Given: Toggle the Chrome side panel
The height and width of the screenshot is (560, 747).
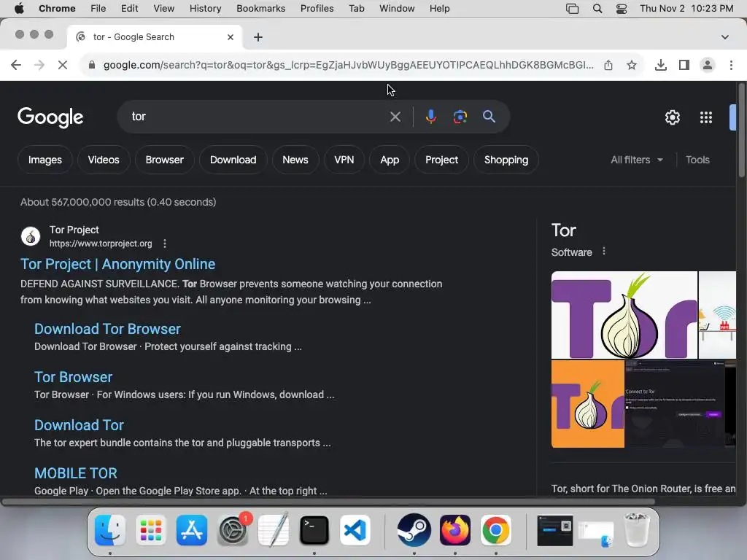Looking at the screenshot, I should tap(684, 65).
